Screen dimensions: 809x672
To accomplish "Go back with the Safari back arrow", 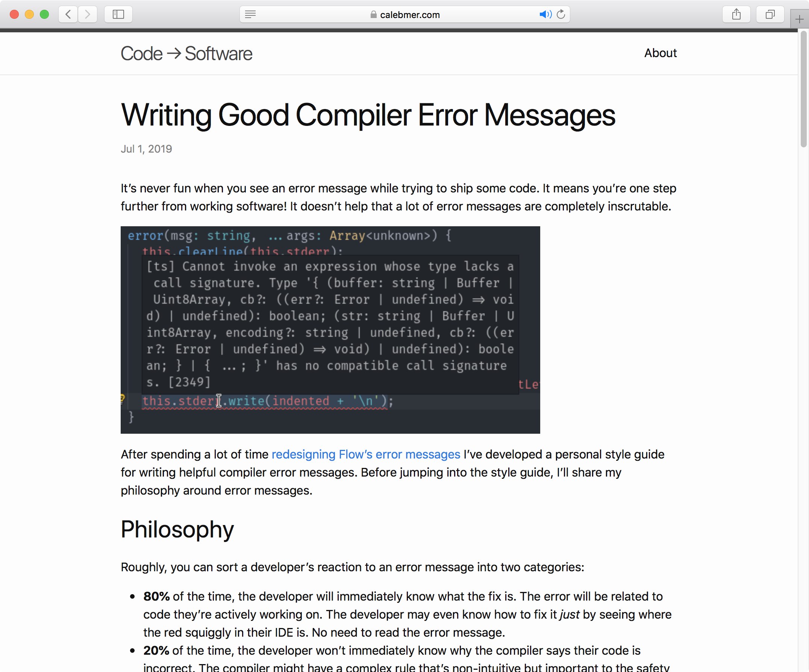I will click(x=68, y=14).
